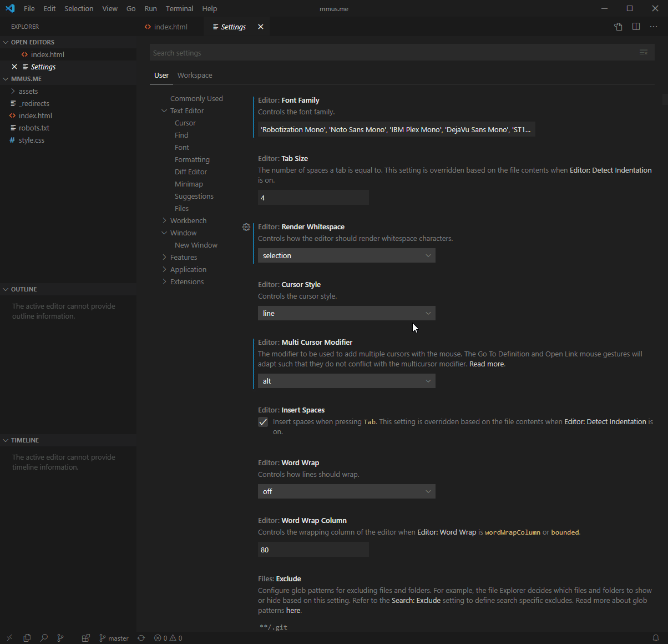The height and width of the screenshot is (644, 668).
Task: Open Source Control status bar icon
Action: point(61,638)
